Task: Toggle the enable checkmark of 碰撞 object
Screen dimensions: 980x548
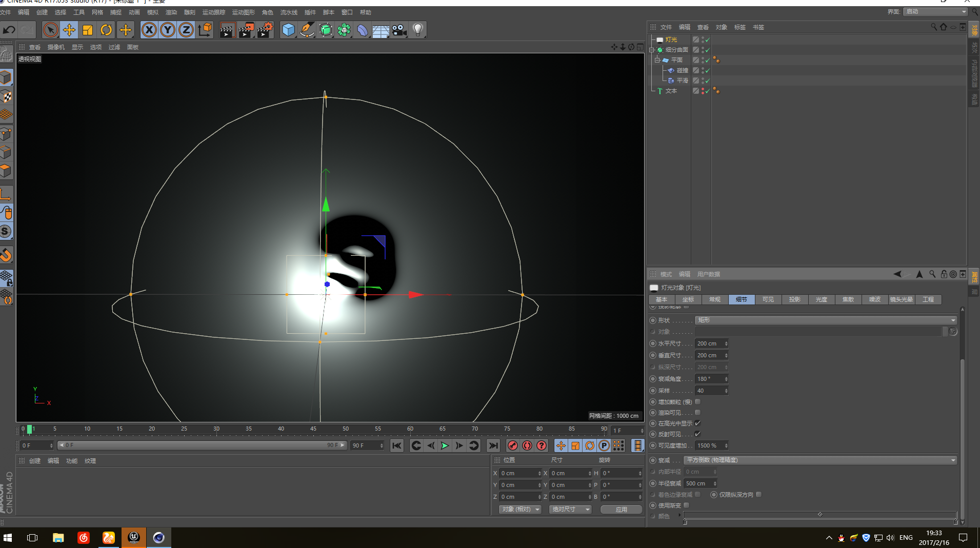Action: tap(707, 70)
